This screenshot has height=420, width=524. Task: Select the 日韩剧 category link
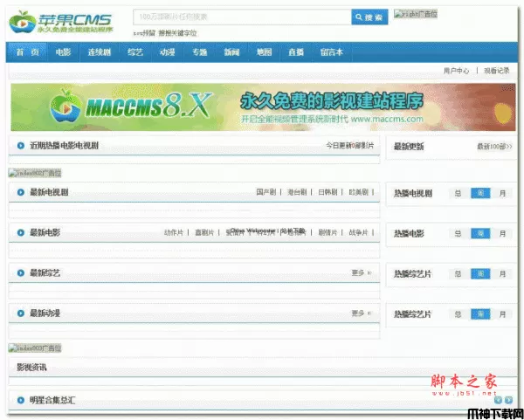click(327, 192)
